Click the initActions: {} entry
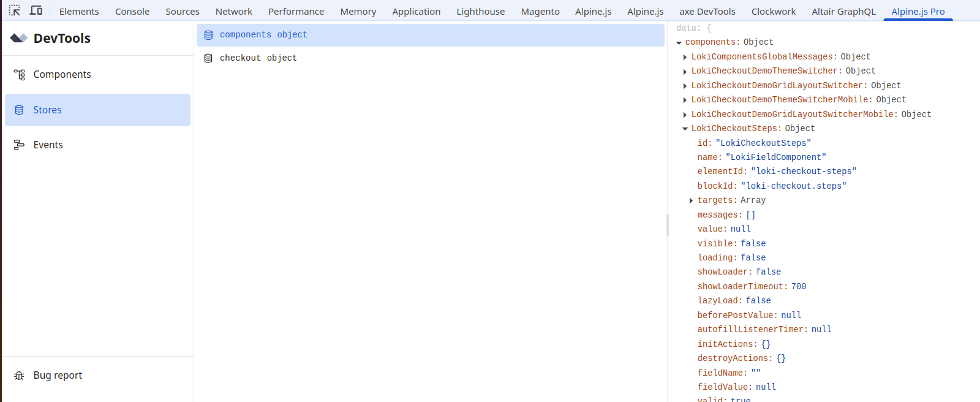Viewport: 980px width, 402px height. pos(734,344)
